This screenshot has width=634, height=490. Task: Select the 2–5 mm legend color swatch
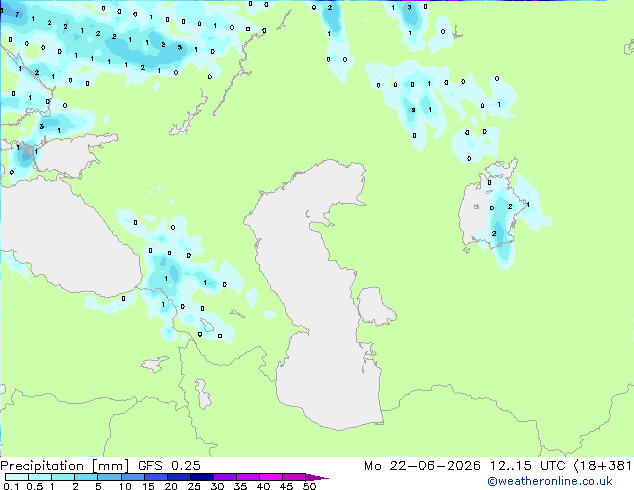pyautogui.click(x=86, y=477)
